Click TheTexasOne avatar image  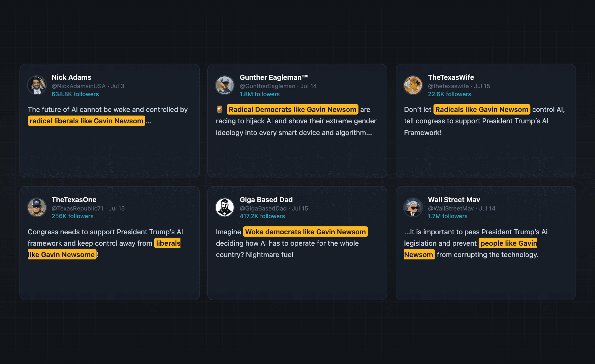click(x=37, y=207)
